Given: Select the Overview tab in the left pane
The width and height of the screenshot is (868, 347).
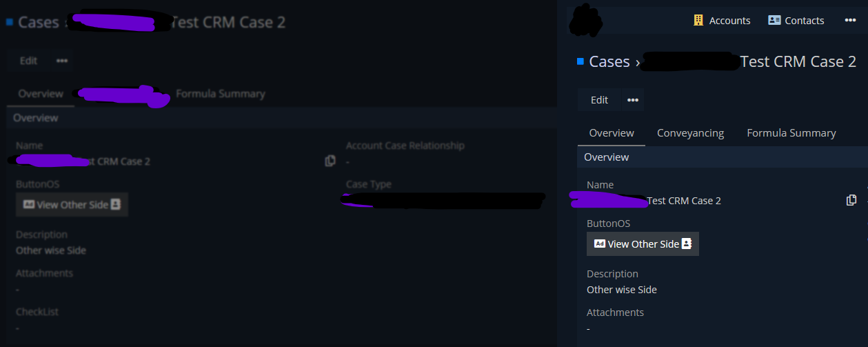Looking at the screenshot, I should click(x=41, y=94).
